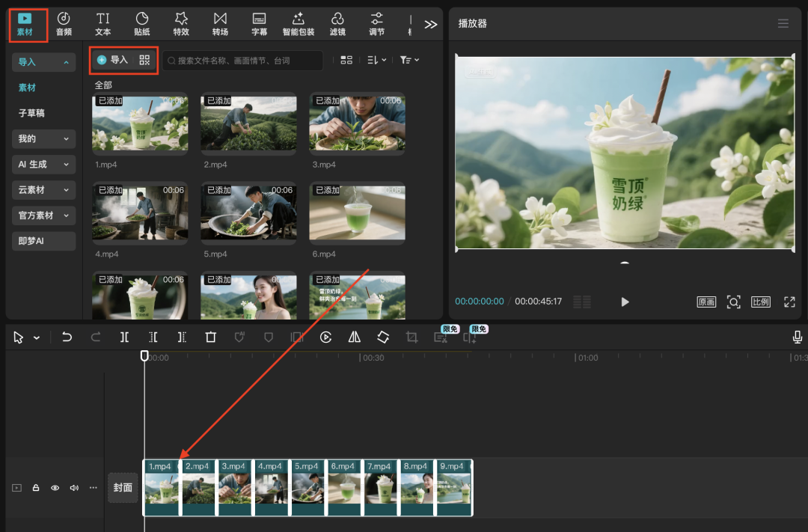This screenshot has height=532, width=808.
Task: Click the 导入 import button
Action: 113,60
